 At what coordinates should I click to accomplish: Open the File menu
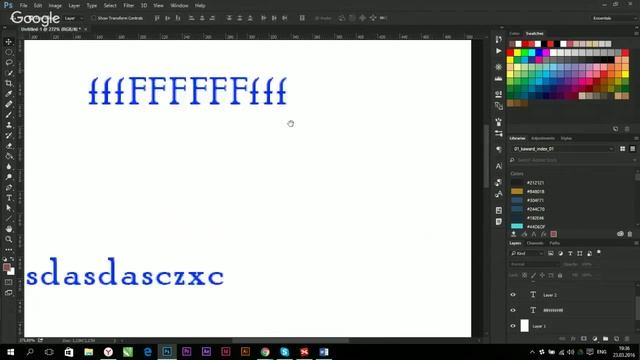tap(23, 6)
